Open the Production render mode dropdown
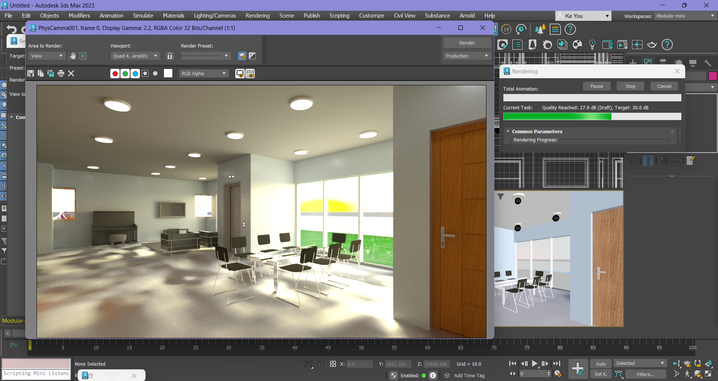This screenshot has height=381, width=718. tap(467, 56)
